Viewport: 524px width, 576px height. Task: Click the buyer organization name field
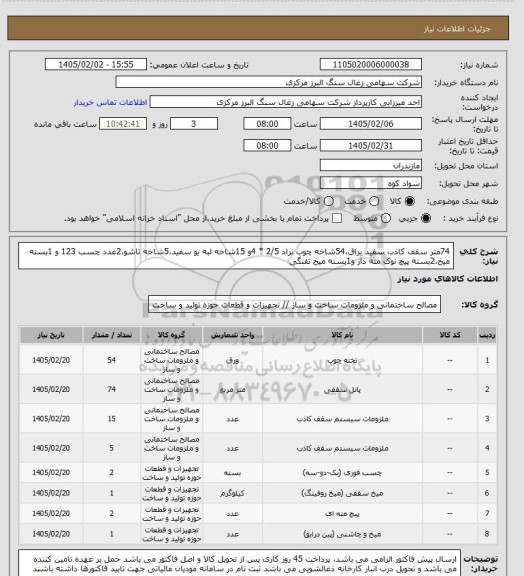coord(269,82)
